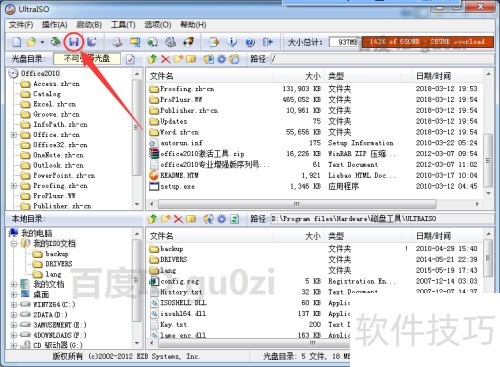Select the Updates folder row
Viewport: 500px width, 367px height.
313,121
